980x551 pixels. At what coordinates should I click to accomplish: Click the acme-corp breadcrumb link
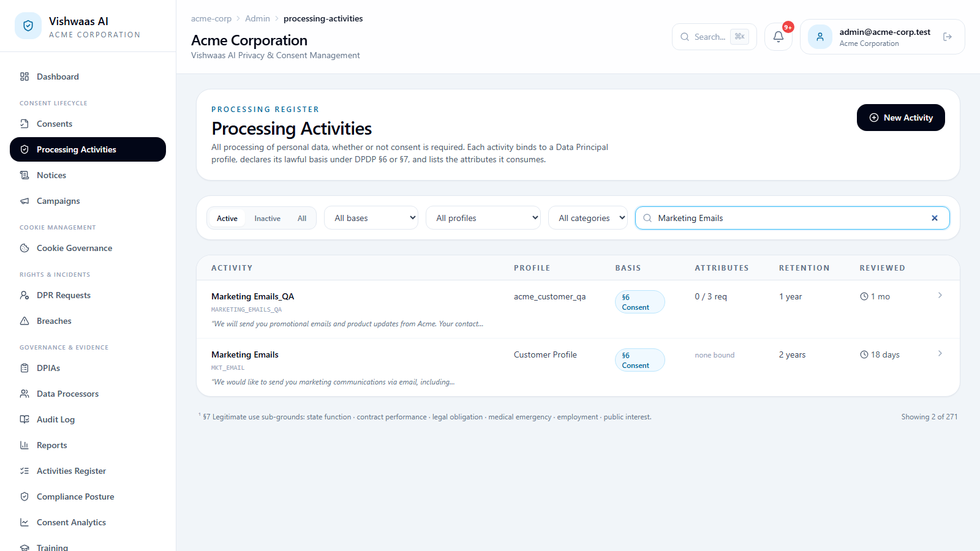click(211, 18)
